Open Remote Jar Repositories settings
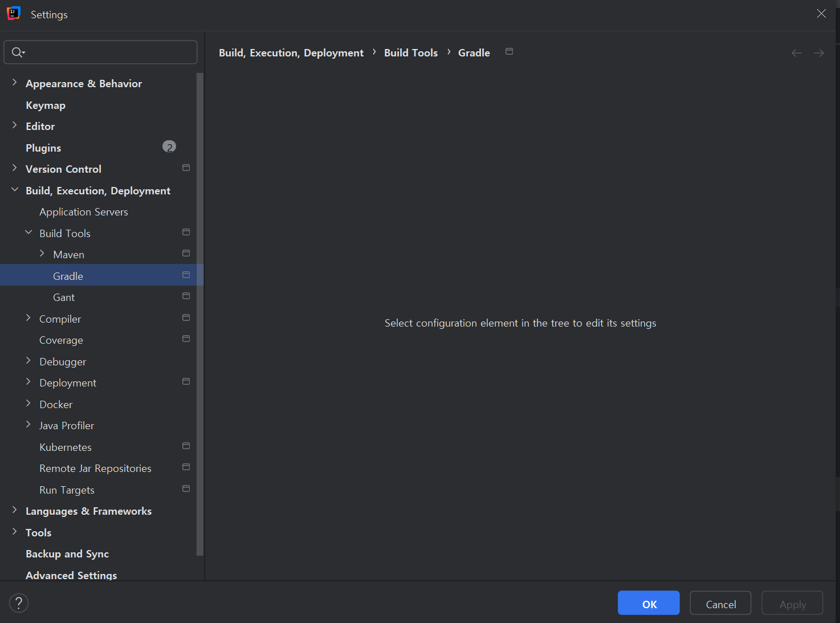This screenshot has height=623, width=840. (x=95, y=469)
